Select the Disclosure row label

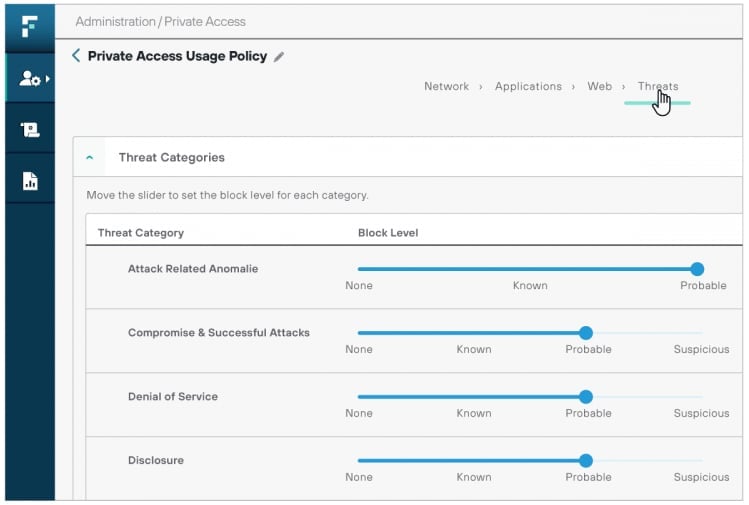156,461
